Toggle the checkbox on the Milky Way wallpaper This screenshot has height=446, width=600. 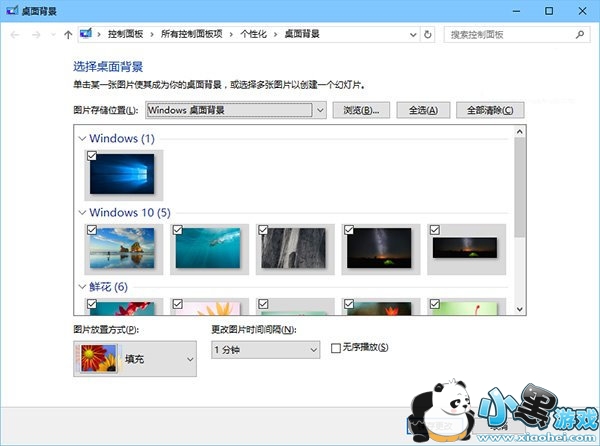point(349,230)
